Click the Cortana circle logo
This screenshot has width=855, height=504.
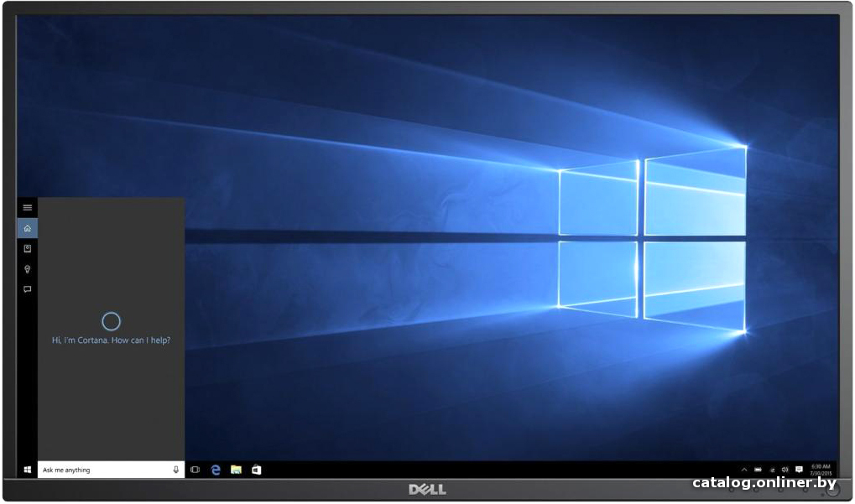click(x=112, y=321)
